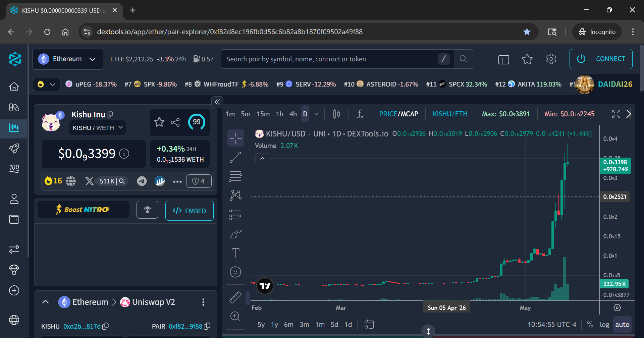This screenshot has height=338, width=644.
Task: Open the go-to-date calendar icon
Action: coord(369,324)
